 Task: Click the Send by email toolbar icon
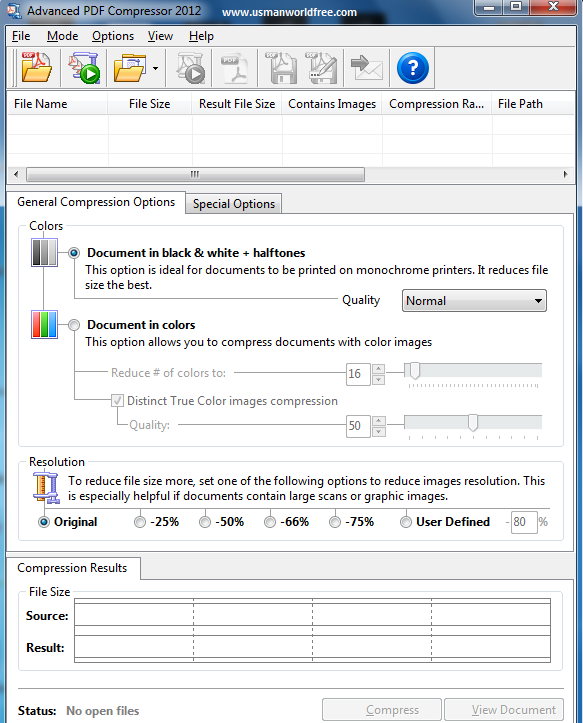pos(367,68)
